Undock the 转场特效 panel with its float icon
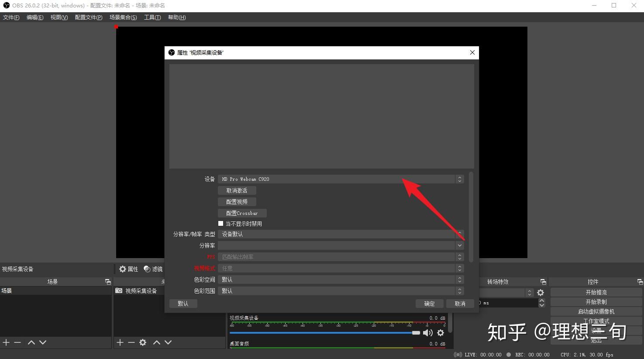 coord(543,282)
